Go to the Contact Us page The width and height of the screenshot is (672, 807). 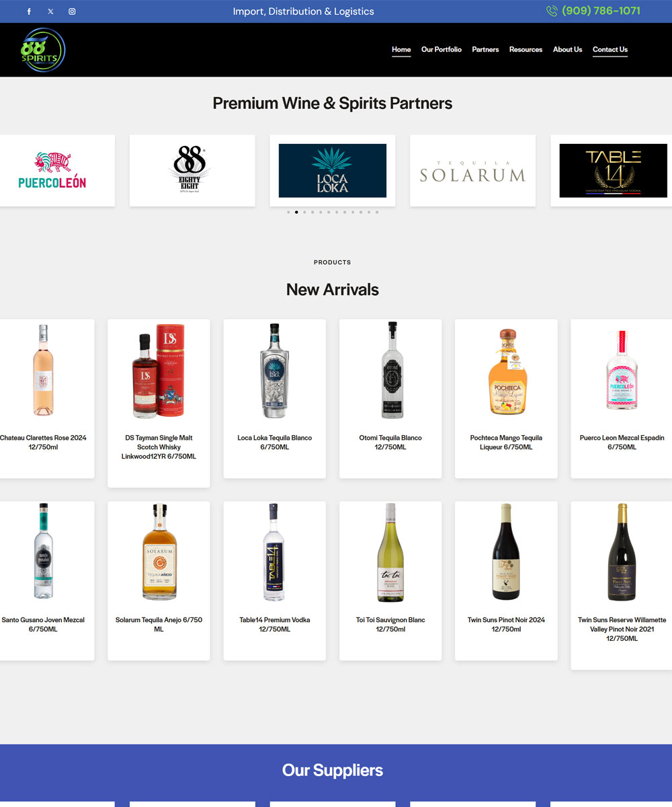(610, 50)
